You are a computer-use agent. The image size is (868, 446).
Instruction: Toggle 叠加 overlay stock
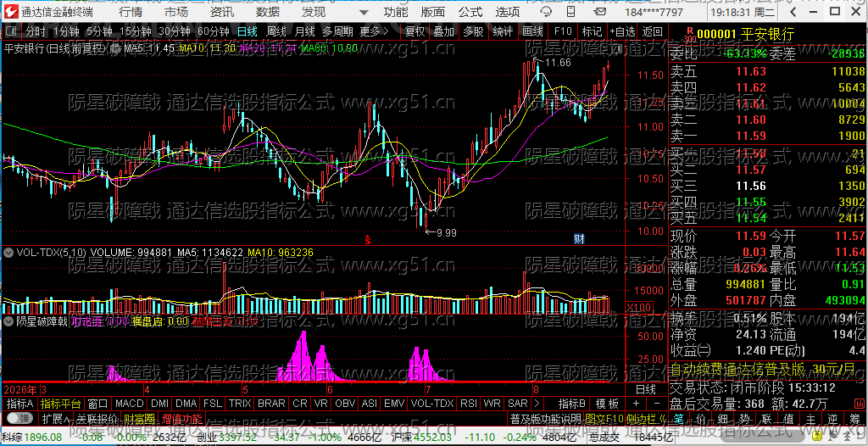pyautogui.click(x=443, y=32)
